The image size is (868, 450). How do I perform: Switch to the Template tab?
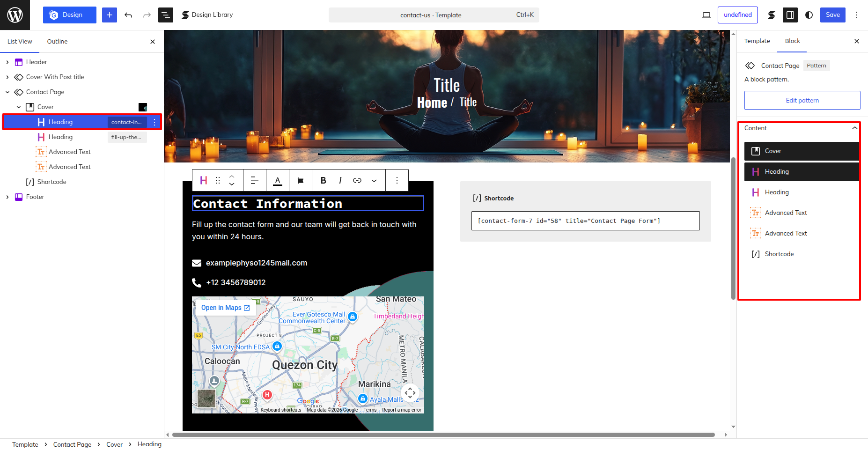pos(757,41)
